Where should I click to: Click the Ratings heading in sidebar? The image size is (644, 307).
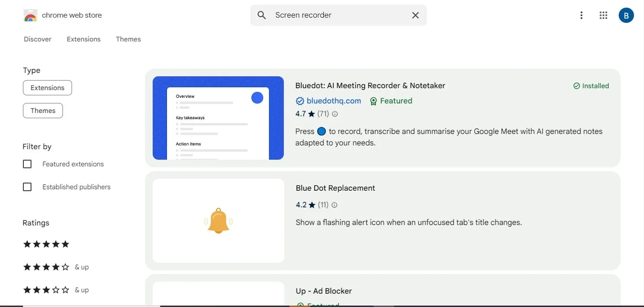pos(36,223)
